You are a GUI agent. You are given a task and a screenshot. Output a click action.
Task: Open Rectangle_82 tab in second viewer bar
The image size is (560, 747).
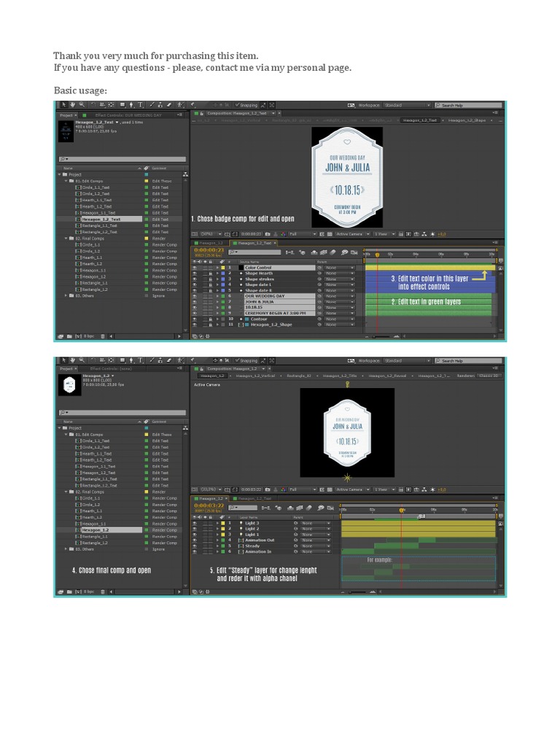[x=298, y=376]
